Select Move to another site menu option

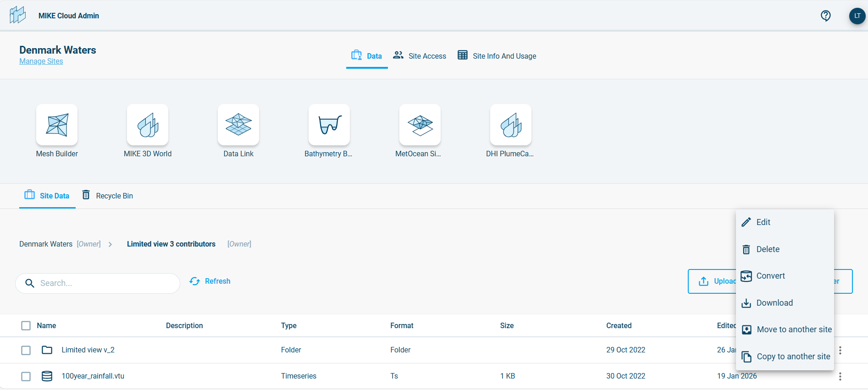[794, 330]
